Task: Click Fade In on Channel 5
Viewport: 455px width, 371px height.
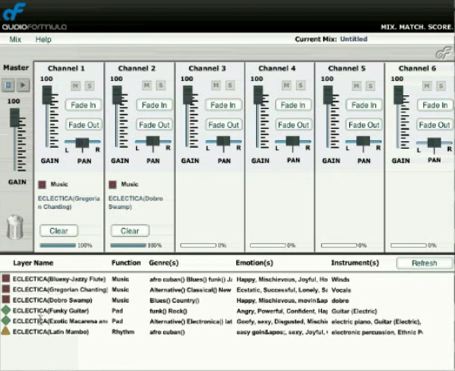Action: coord(364,105)
